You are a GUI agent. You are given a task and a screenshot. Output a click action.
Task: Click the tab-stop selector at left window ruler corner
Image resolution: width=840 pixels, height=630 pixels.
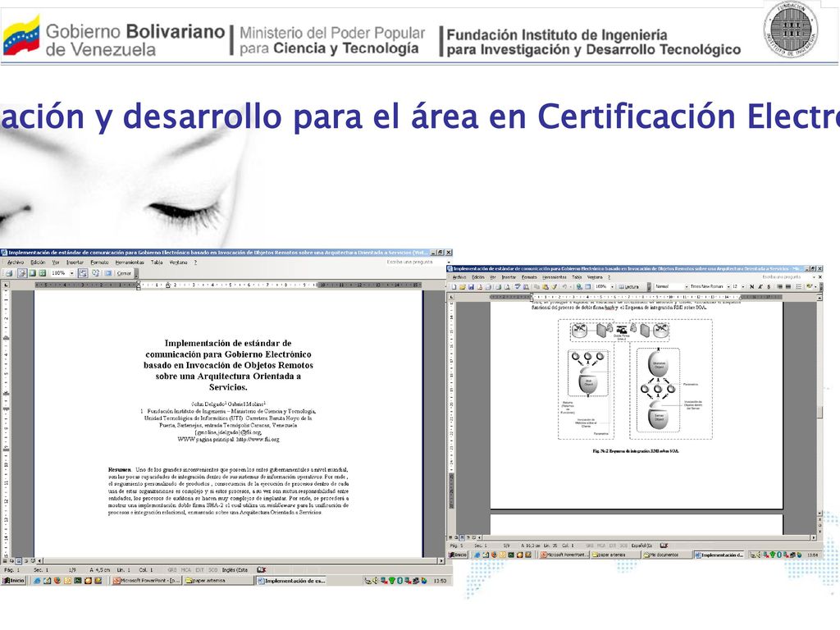[x=6, y=285]
